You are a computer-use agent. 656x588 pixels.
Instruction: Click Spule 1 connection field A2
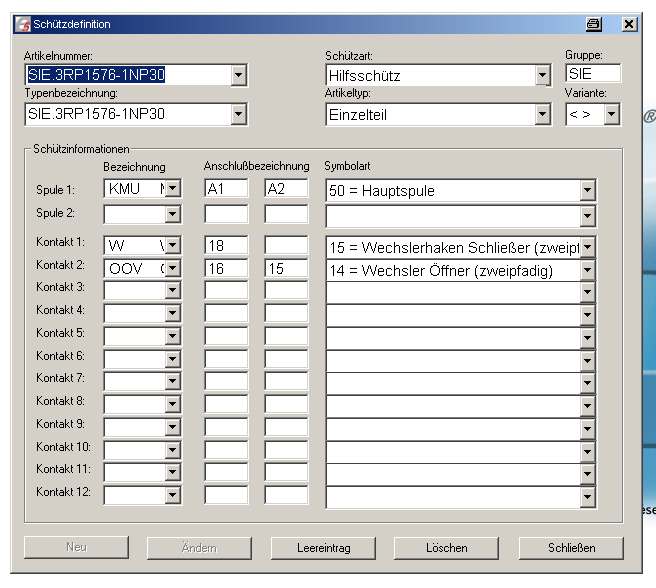[286, 188]
